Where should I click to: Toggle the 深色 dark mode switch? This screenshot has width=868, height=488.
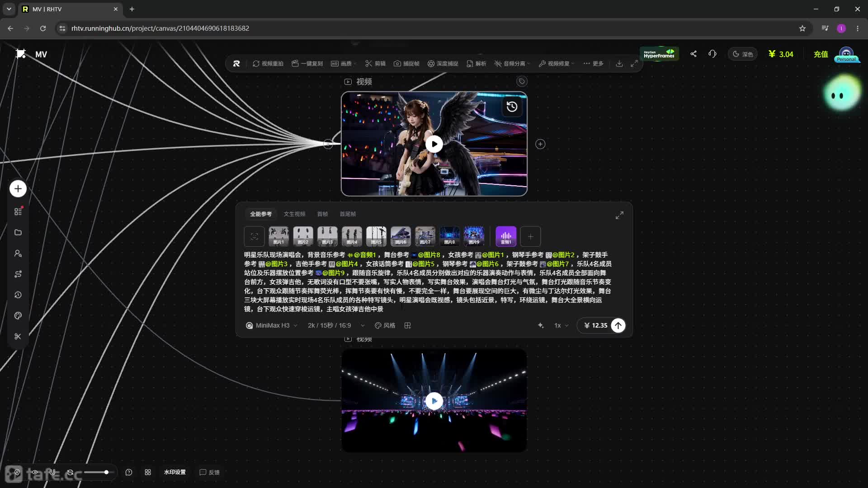coord(743,54)
